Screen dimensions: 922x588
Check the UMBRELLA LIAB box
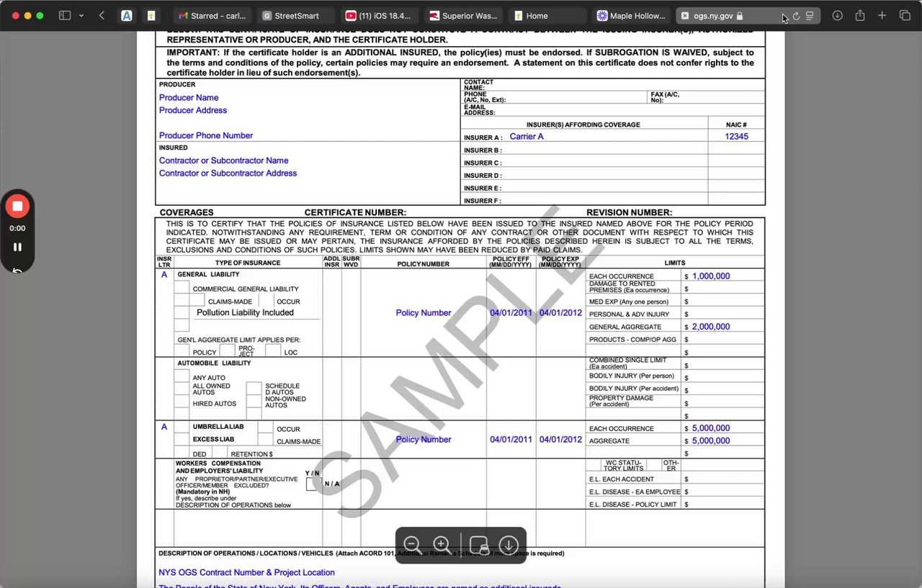coord(182,427)
